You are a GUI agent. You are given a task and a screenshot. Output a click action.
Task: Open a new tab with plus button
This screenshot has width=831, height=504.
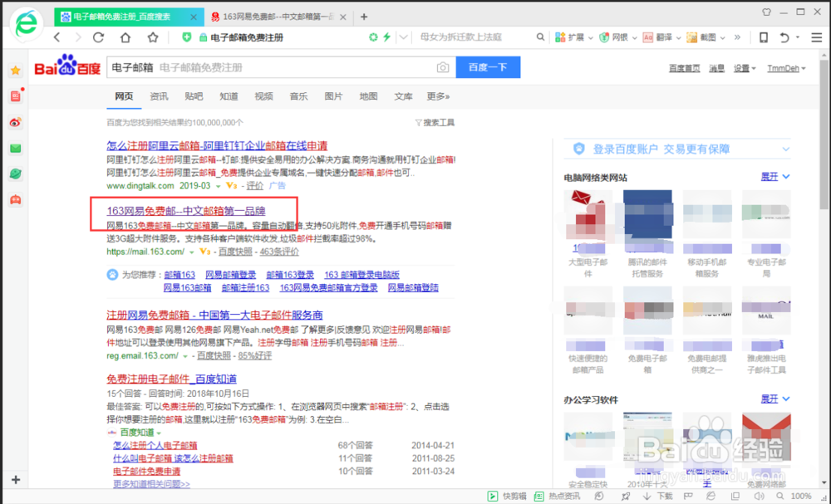point(364,17)
